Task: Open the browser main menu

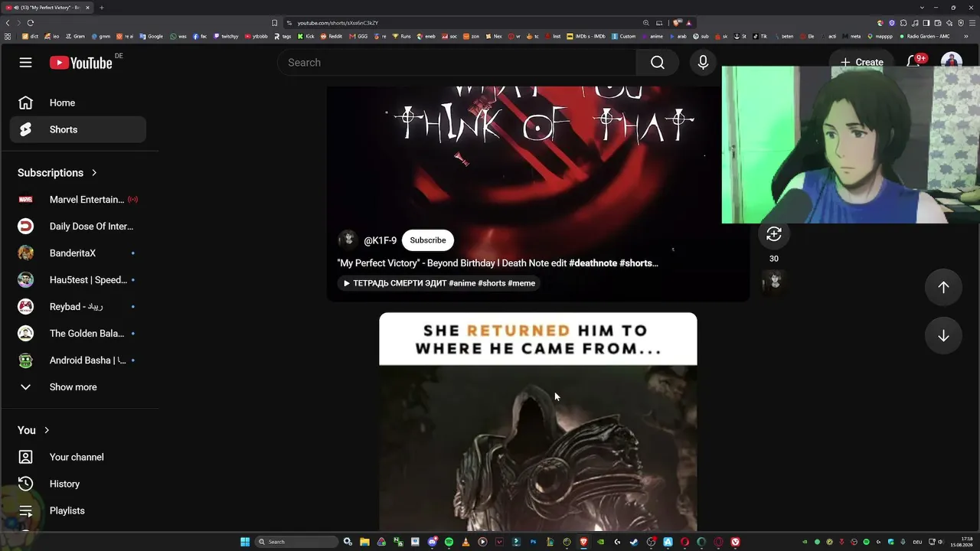Action: tap(972, 23)
